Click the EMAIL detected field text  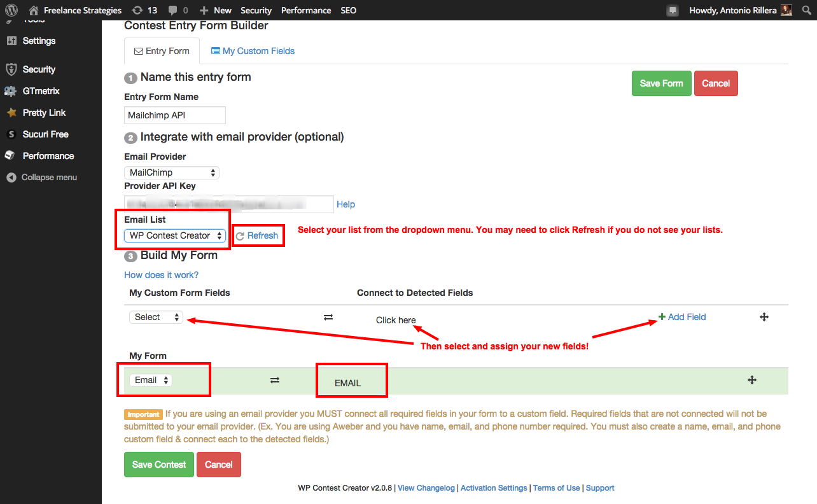348,383
